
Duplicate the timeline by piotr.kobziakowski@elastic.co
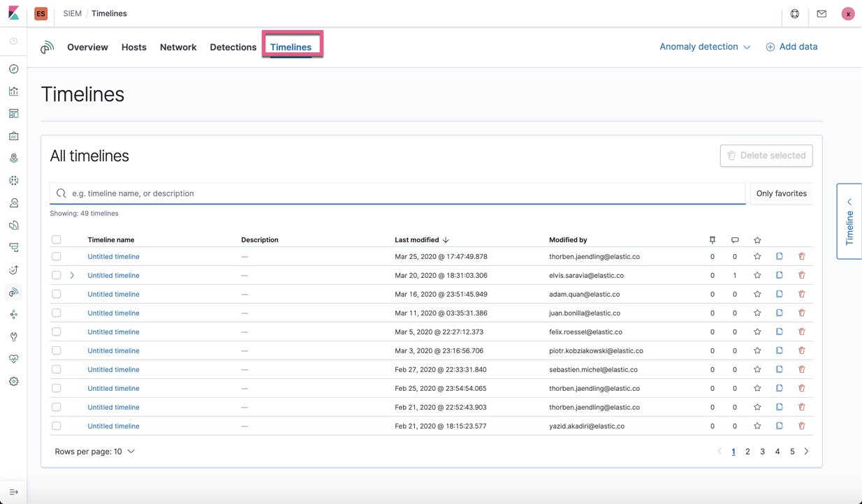[x=780, y=350]
